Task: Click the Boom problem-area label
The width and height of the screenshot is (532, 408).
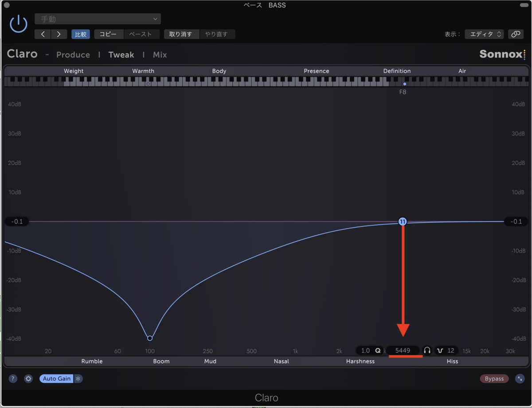Action: tap(161, 361)
